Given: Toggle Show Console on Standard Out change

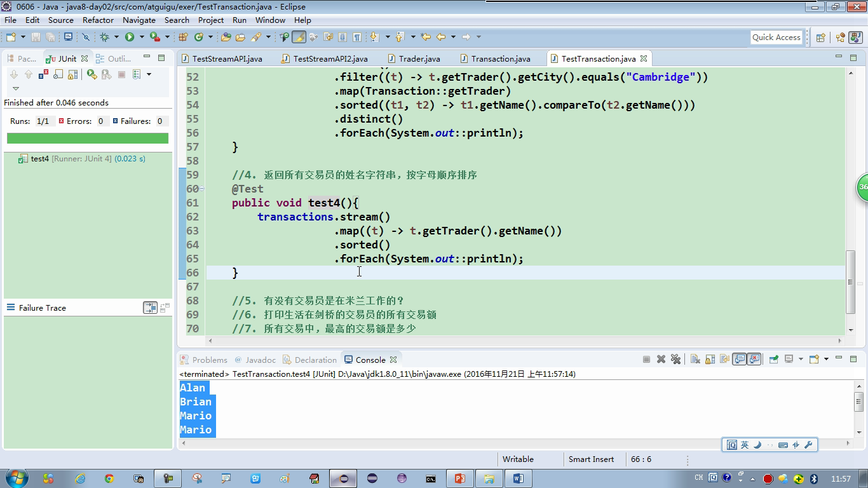Looking at the screenshot, I should tap(740, 359).
